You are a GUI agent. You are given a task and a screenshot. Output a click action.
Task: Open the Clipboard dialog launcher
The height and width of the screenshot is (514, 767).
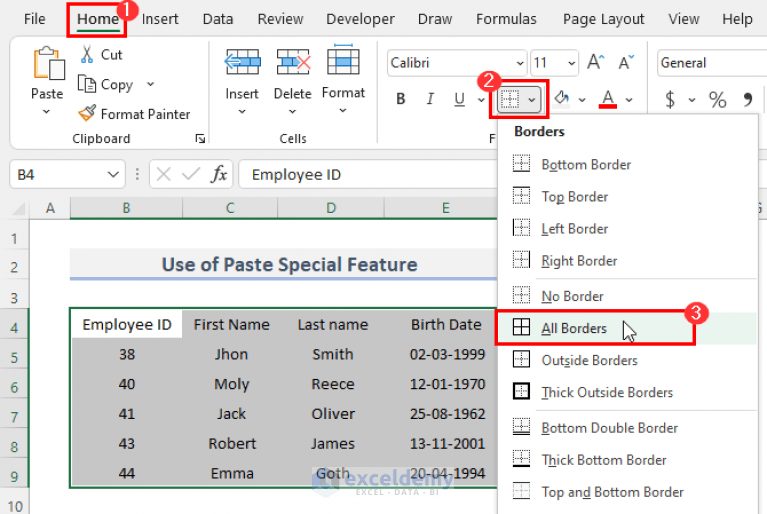coord(200,139)
